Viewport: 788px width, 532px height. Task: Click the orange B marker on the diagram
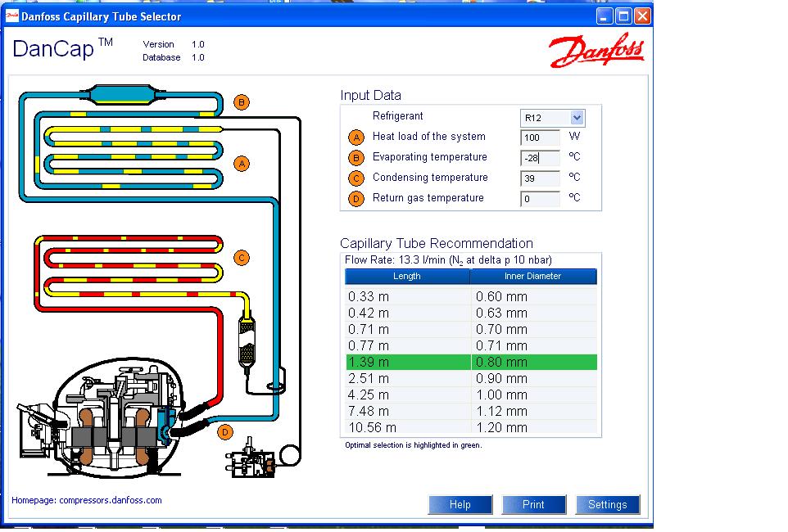point(241,102)
